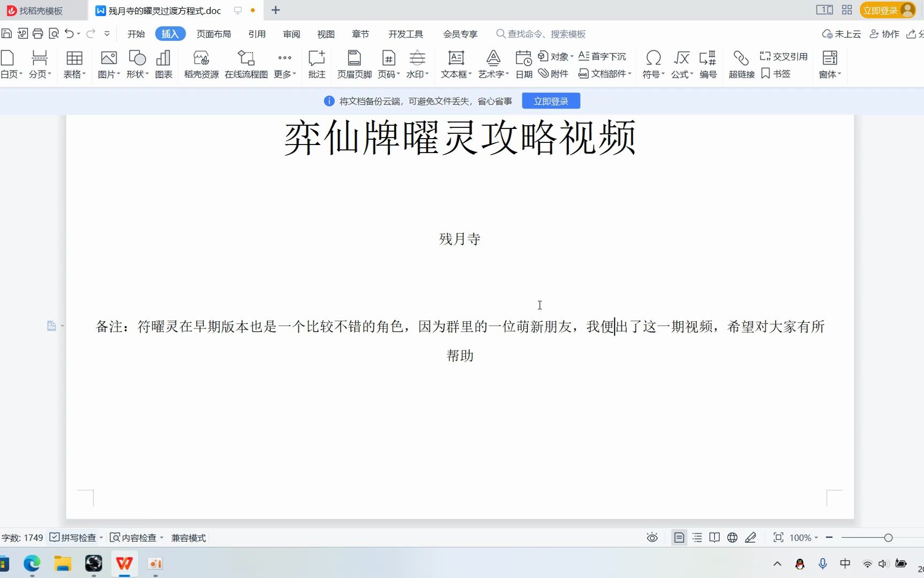
Task: Open 稻壳资源 resources
Action: click(201, 64)
